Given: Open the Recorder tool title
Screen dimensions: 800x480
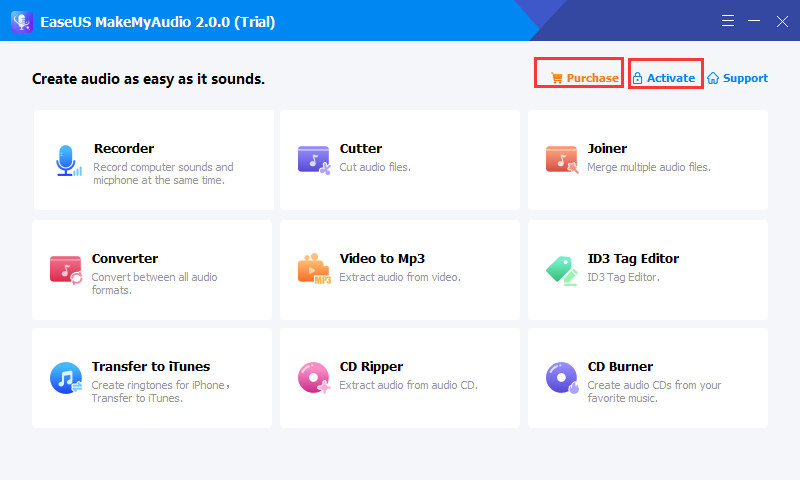Looking at the screenshot, I should click(x=124, y=148).
